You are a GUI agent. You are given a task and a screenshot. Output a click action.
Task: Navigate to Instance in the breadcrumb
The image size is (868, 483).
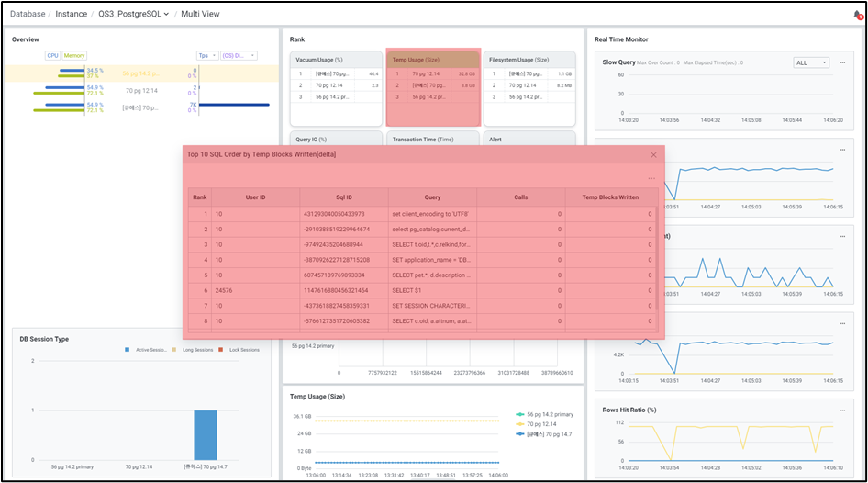(x=72, y=15)
